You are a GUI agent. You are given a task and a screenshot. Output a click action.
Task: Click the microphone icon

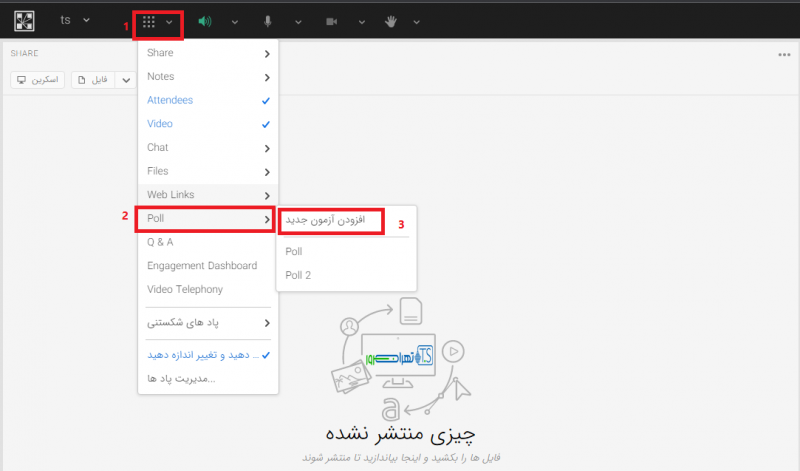267,21
